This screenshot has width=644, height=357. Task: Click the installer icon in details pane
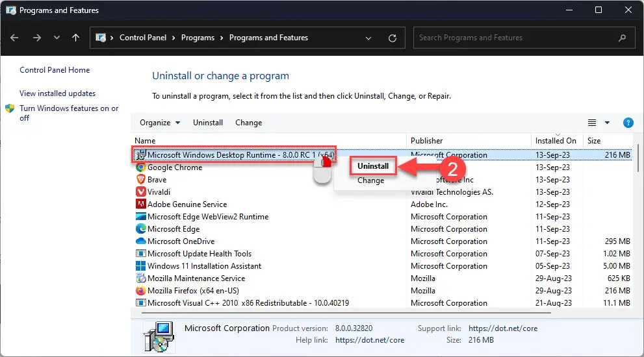point(159,337)
